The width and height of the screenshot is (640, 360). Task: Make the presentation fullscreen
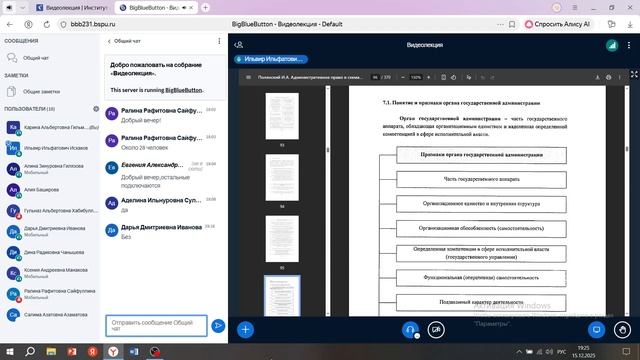[x=634, y=74]
